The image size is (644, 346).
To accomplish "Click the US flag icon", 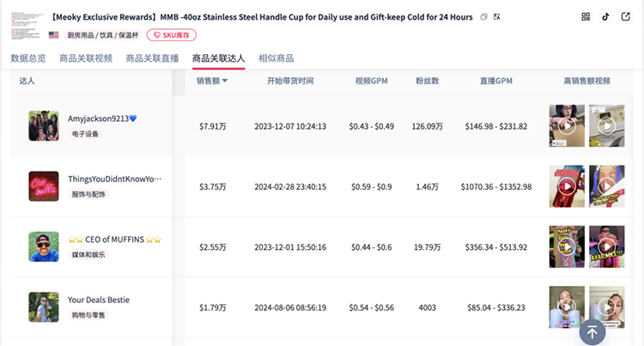I will (x=53, y=35).
